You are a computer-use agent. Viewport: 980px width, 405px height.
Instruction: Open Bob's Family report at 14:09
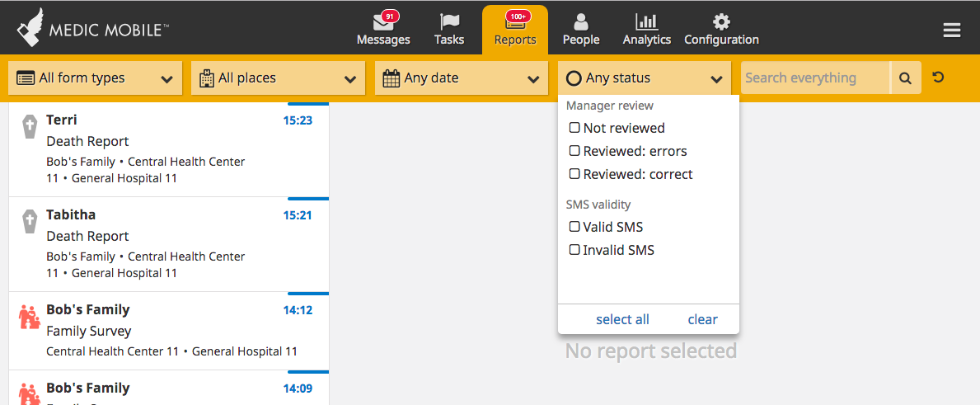(x=169, y=389)
